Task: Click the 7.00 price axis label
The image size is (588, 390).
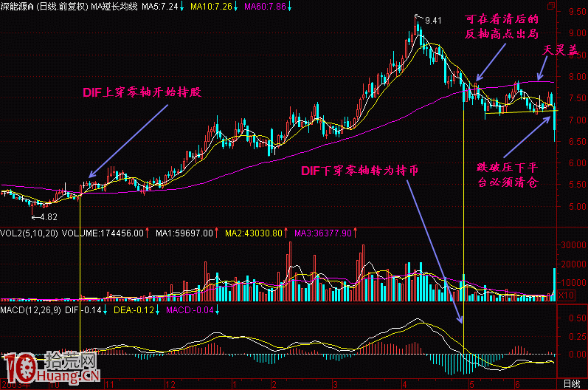Action: click(578, 120)
